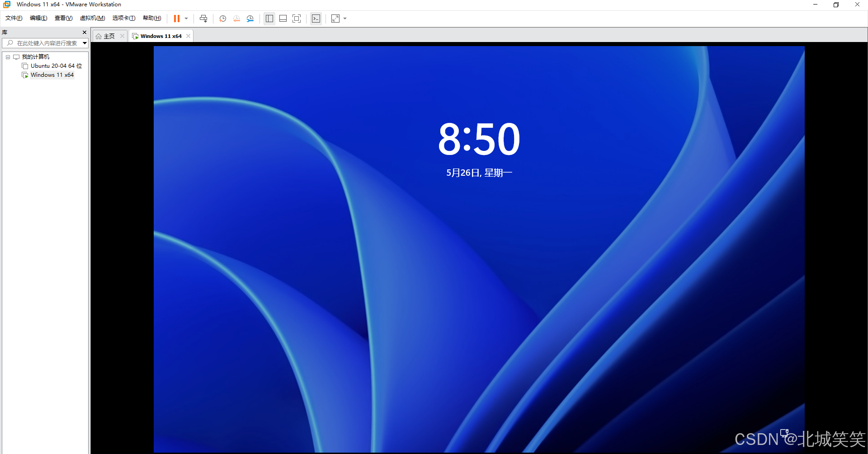The image size is (868, 454).
Task: Restore down the VMware Workstation window
Action: pyautogui.click(x=836, y=5)
